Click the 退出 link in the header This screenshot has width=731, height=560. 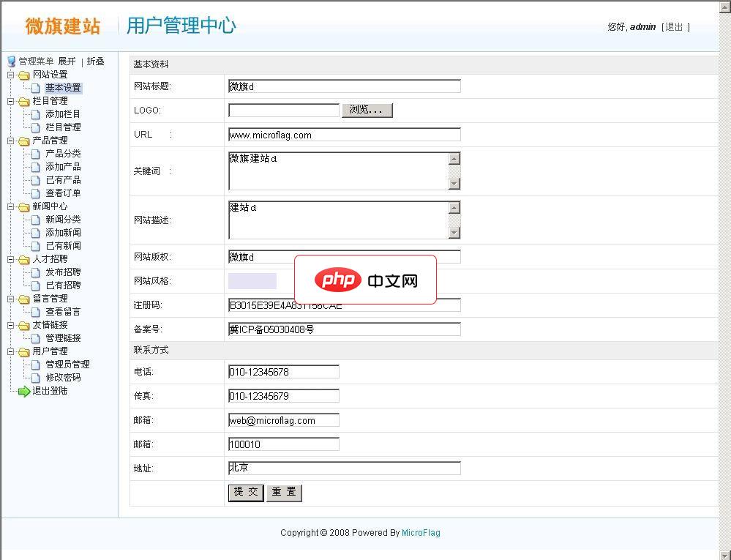(674, 27)
